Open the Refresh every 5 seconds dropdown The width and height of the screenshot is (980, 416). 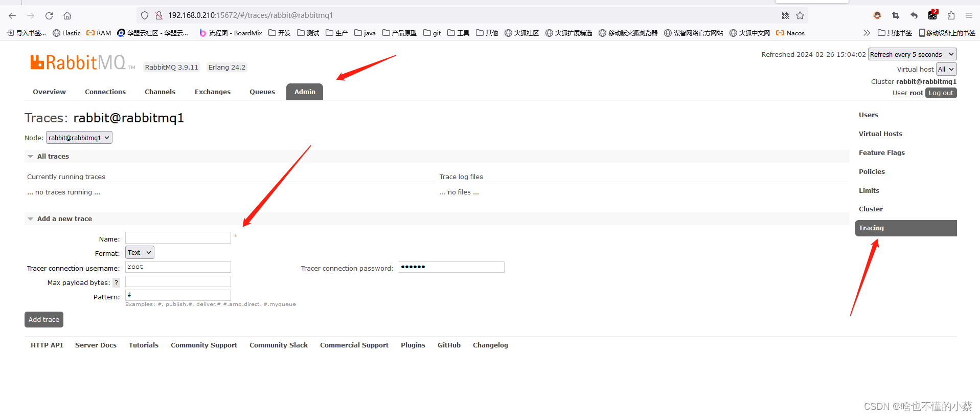913,54
